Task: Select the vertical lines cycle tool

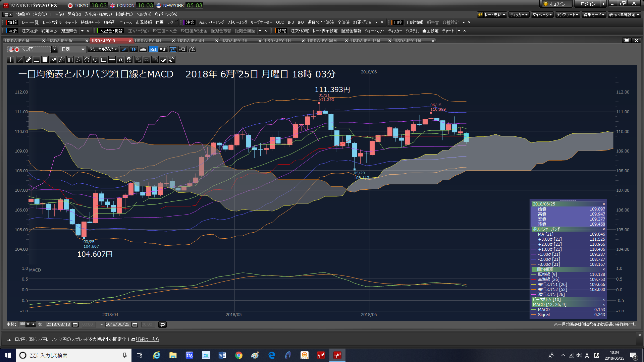Action: point(70,60)
